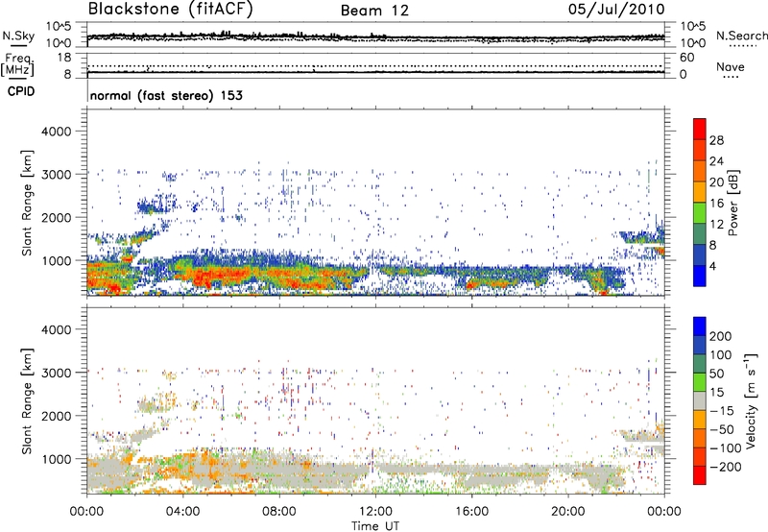
Task: Click the 'Power [dB]' colorbar label
Action: click(x=732, y=203)
